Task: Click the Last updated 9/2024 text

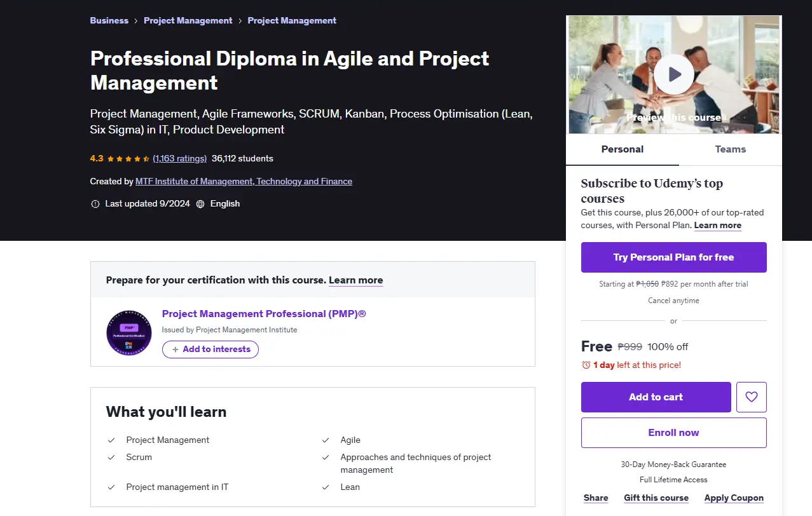Action: coord(148,203)
